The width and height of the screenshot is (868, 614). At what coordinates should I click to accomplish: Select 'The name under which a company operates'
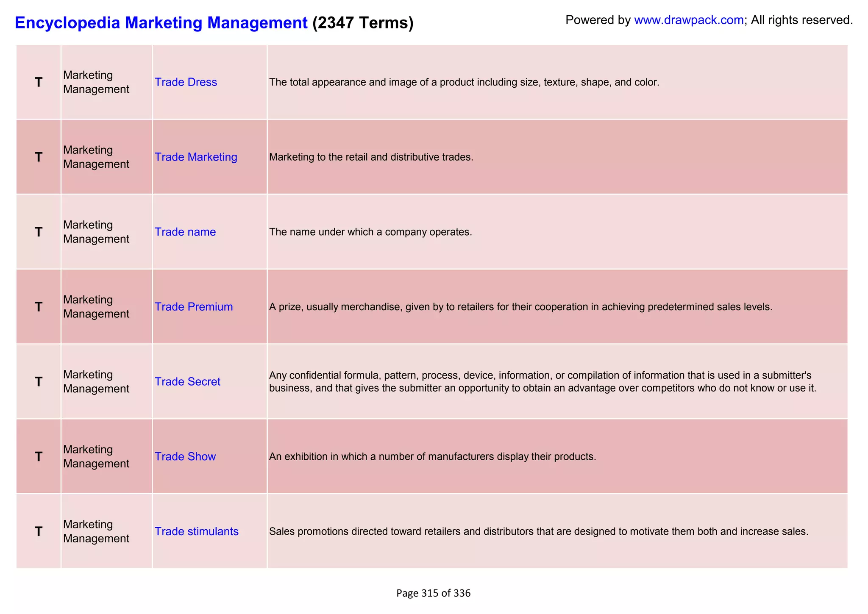(x=370, y=232)
